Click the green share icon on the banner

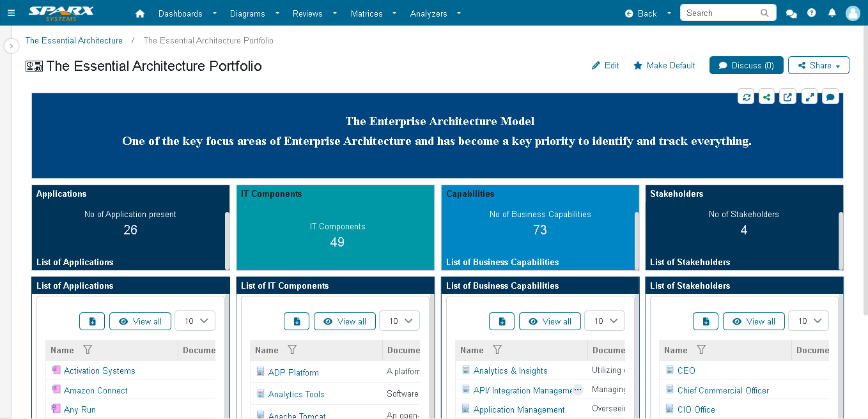pos(767,97)
